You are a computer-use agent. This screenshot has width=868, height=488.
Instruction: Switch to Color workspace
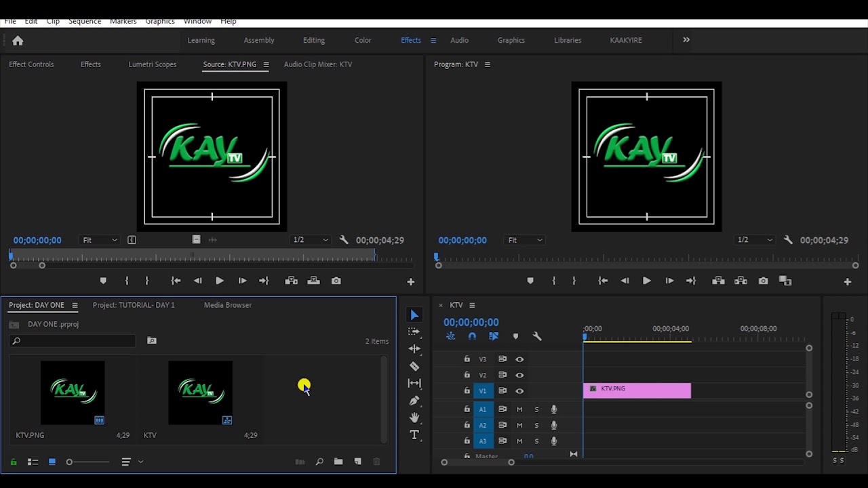(363, 40)
